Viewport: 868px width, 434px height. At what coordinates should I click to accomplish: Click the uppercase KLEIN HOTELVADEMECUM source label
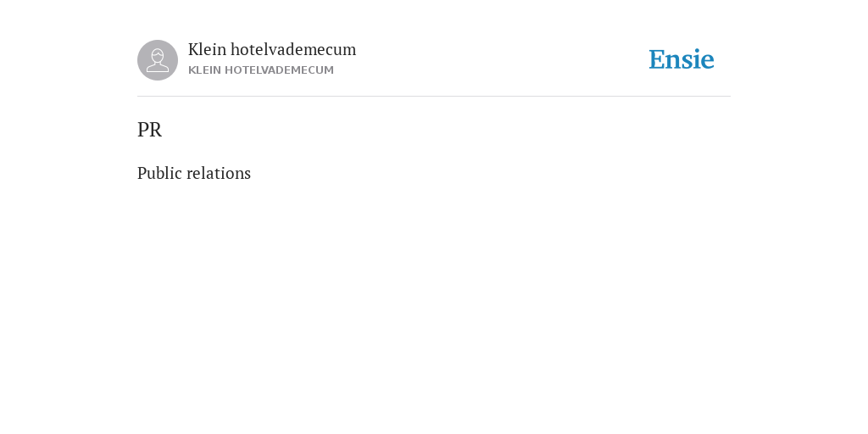261,70
